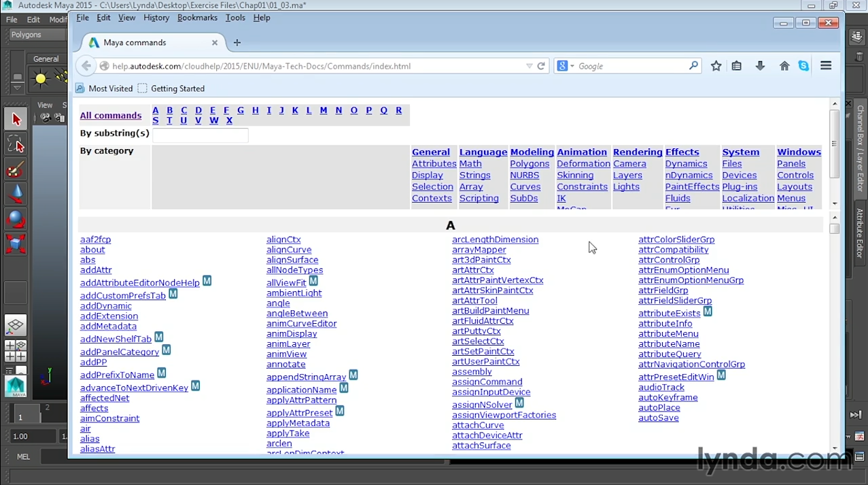Click the Skype toolbar icon
The height and width of the screenshot is (485, 868).
[804, 66]
